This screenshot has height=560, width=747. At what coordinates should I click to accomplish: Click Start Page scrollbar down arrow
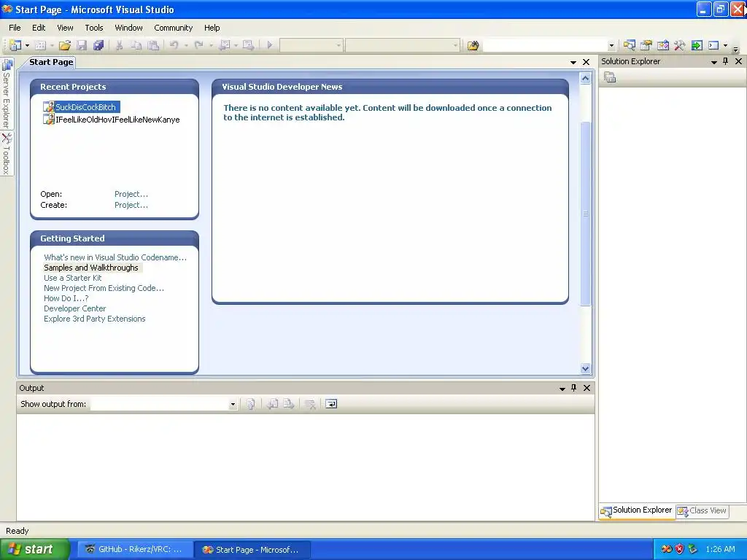[x=586, y=368]
